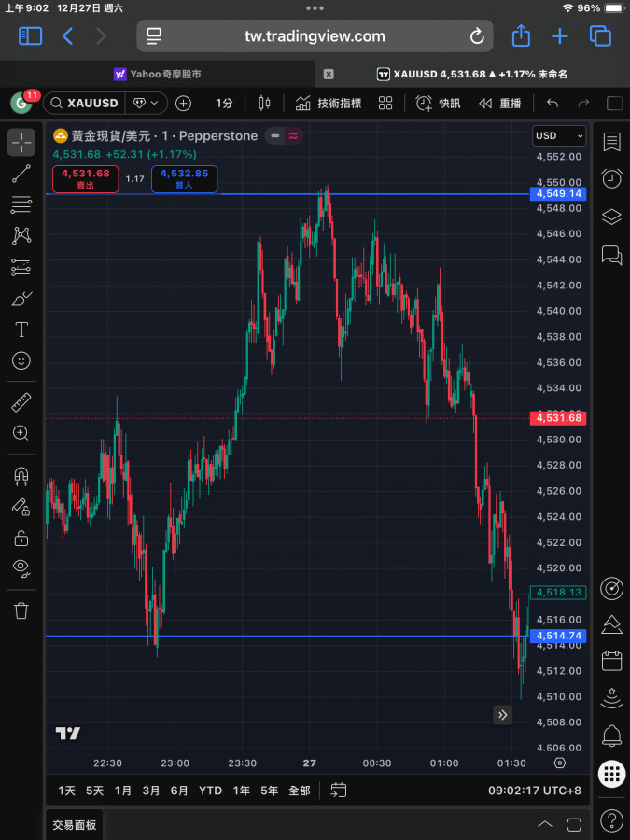
Task: Open the chats panel
Action: [611, 255]
